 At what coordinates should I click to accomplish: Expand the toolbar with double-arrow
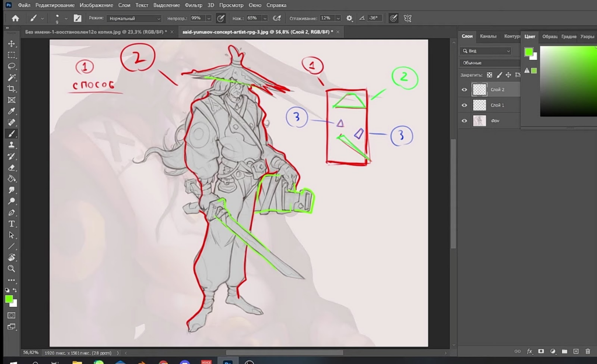pos(7,28)
